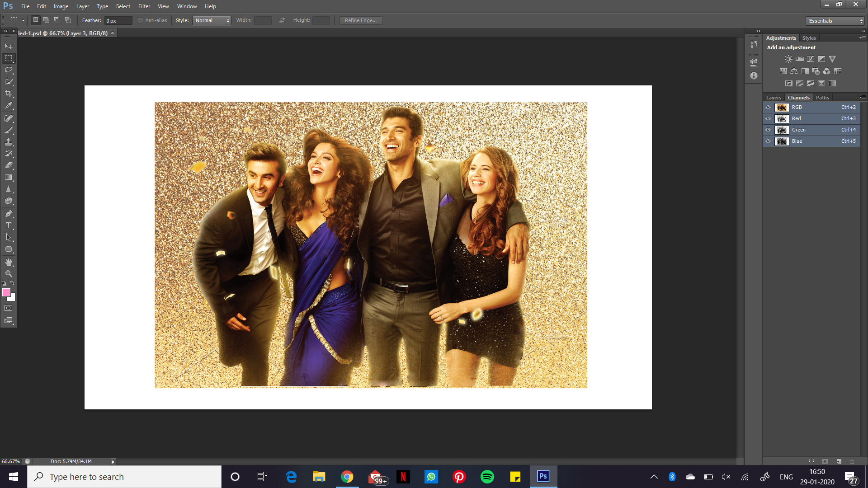Click the Refine Edge button
Viewport: 868px width, 488px height.
tap(361, 20)
